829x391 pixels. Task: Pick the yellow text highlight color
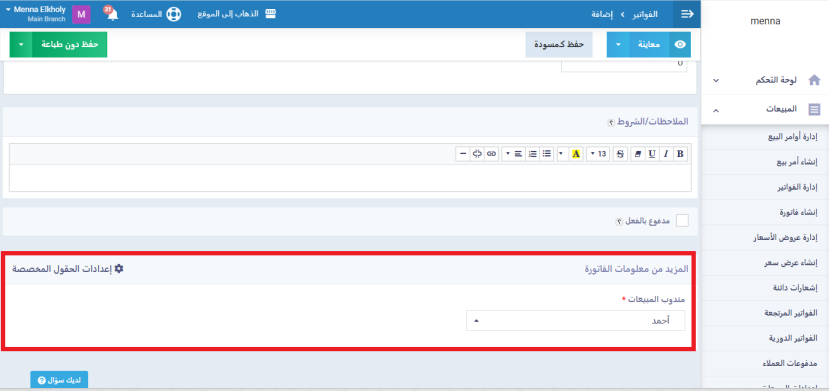coord(576,154)
